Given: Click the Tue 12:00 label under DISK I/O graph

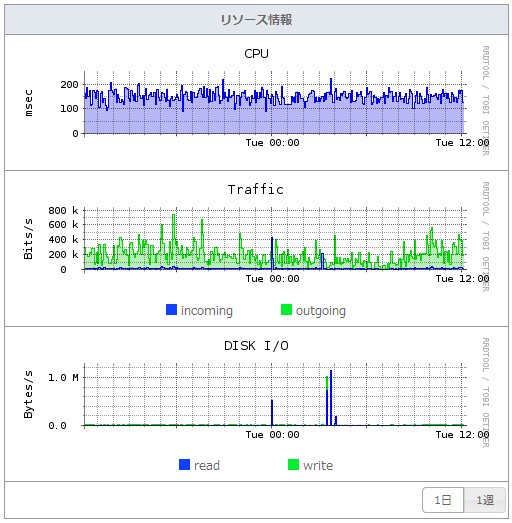Looking at the screenshot, I should pos(462,435).
